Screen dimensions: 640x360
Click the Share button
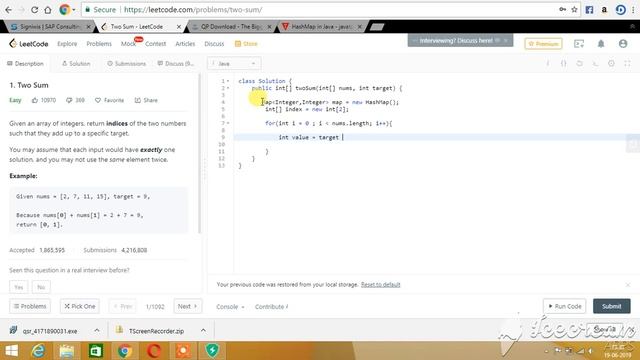point(146,100)
